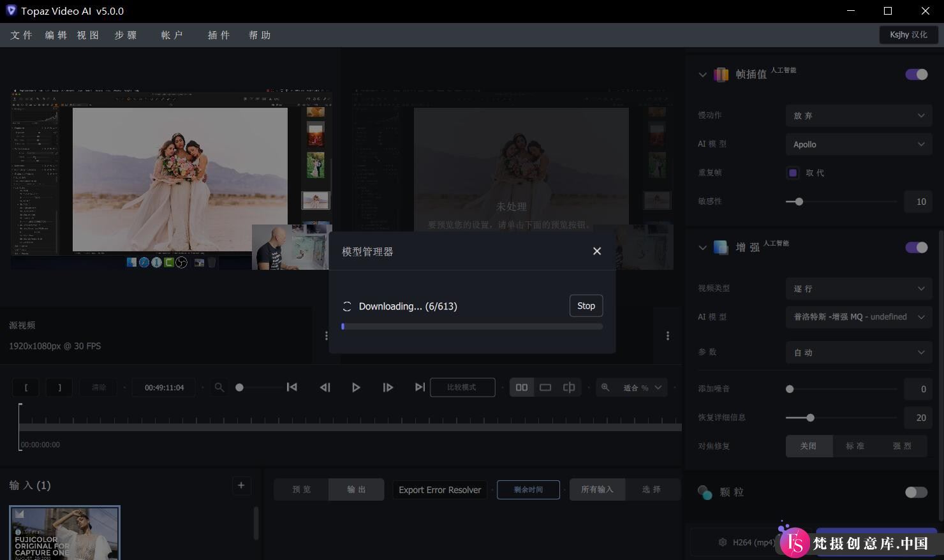Toggle the Frame Interpolation switch
944x560 pixels.
click(917, 75)
